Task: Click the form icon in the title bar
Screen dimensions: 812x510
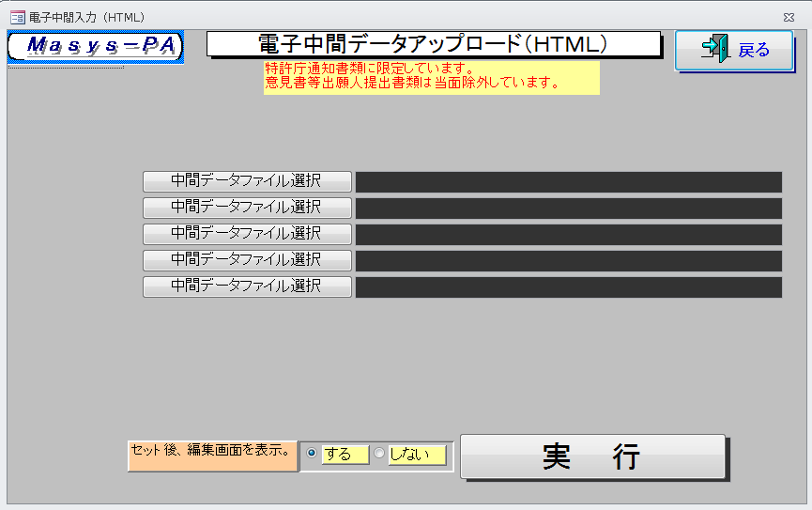Action: (18, 18)
